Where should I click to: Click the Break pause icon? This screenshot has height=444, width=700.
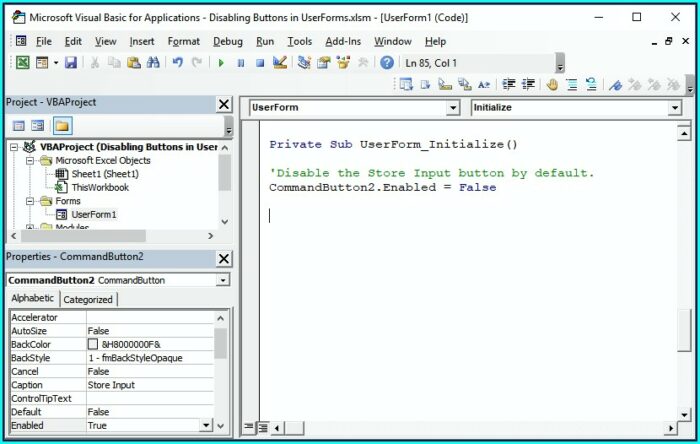click(x=241, y=63)
